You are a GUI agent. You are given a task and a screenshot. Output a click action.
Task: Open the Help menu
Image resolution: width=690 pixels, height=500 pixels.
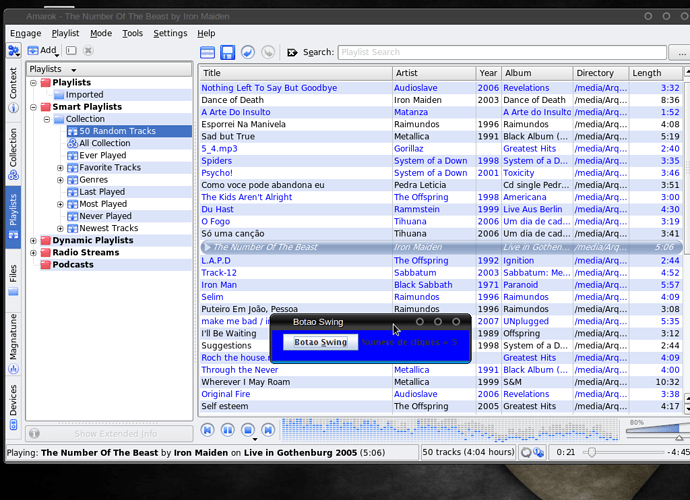(x=206, y=33)
